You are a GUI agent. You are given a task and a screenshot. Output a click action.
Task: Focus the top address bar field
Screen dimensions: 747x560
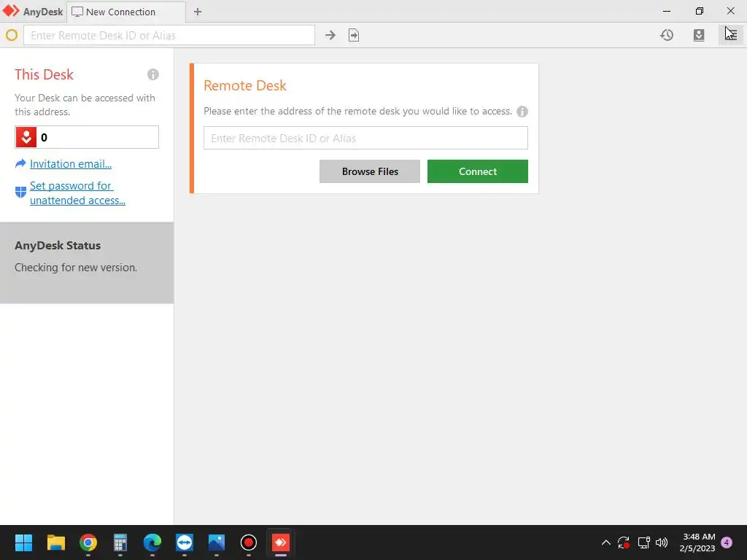click(169, 35)
